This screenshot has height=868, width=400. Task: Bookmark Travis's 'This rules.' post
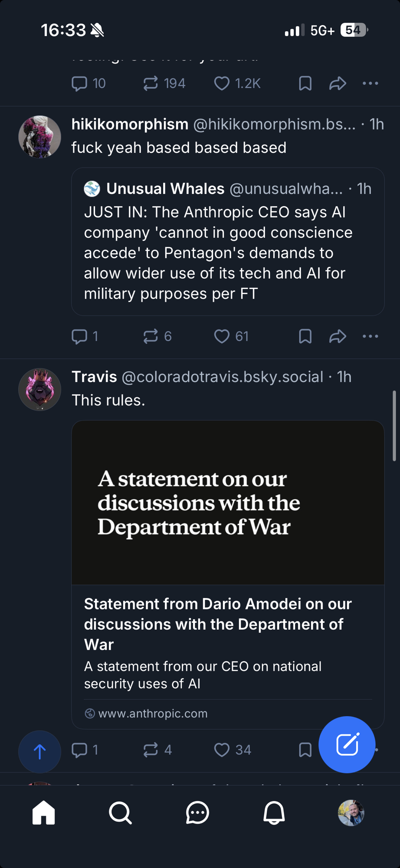coord(305,750)
